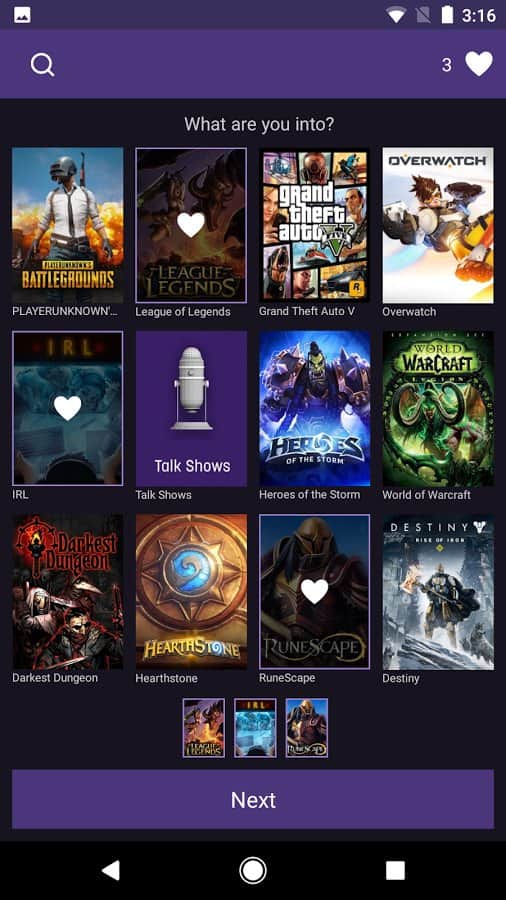Pick the Overwatch game cover
This screenshot has width=506, height=900.
click(438, 225)
